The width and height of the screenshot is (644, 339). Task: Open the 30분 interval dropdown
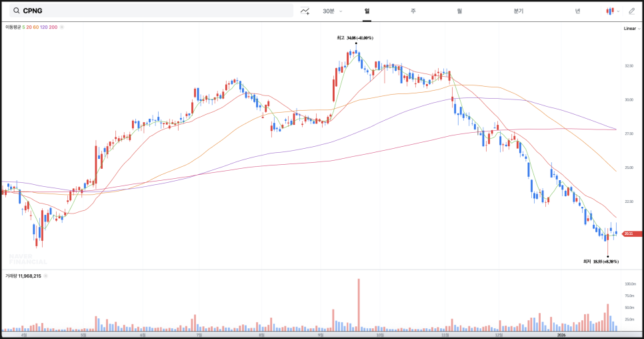332,11
